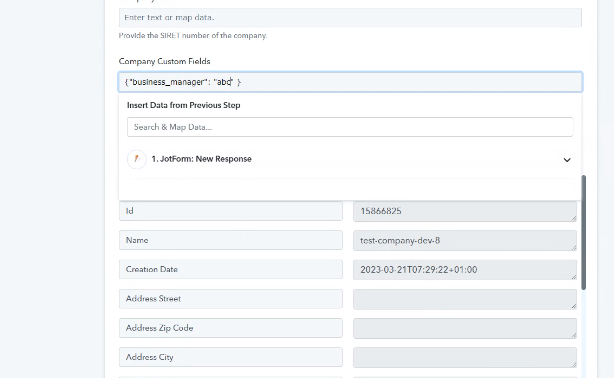Click the Id label field

pos(231,211)
